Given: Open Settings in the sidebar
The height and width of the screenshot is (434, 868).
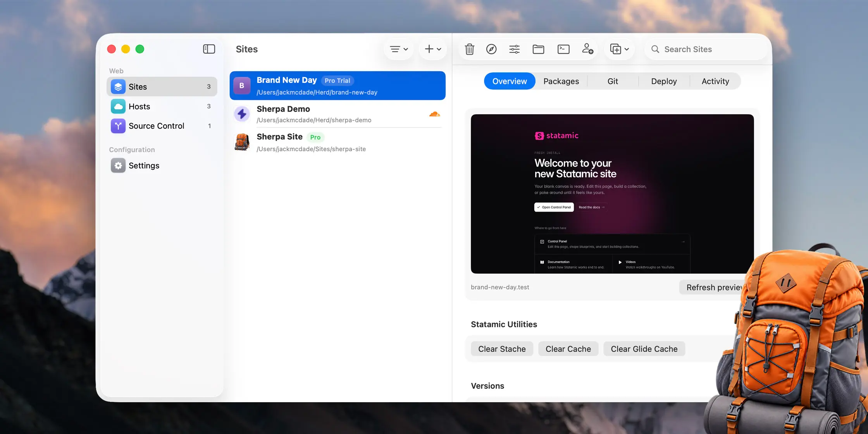Looking at the screenshot, I should click(162, 165).
